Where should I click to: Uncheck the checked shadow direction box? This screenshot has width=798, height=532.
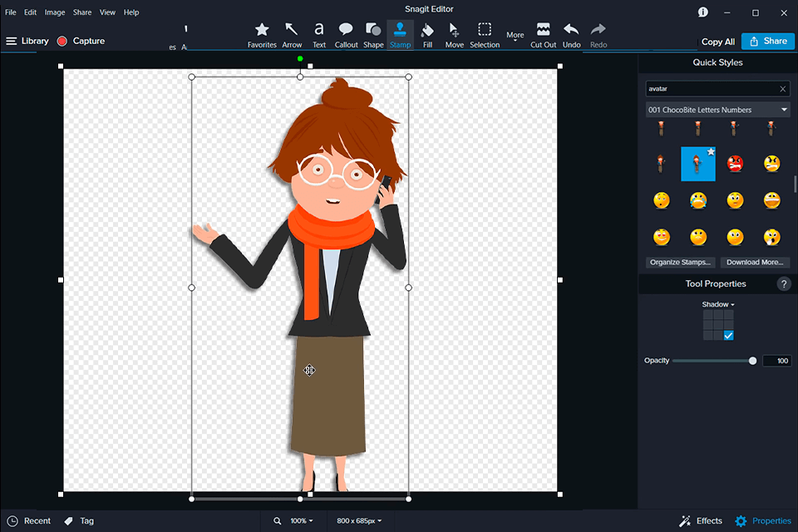[728, 336]
